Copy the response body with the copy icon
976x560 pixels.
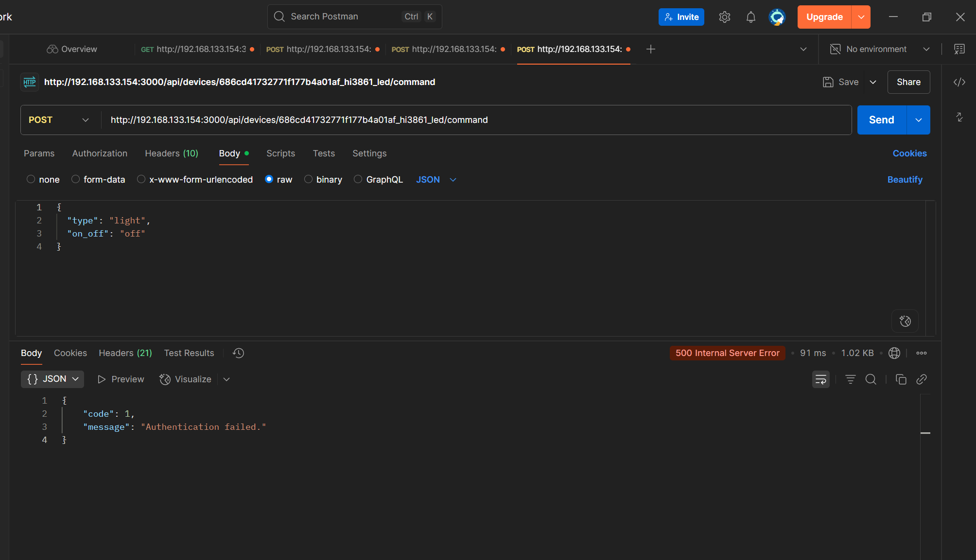(x=901, y=379)
